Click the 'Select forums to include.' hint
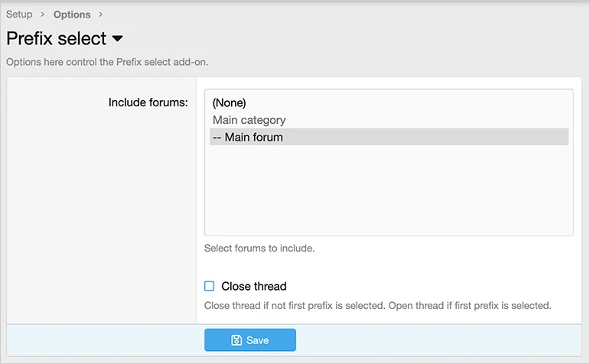The width and height of the screenshot is (590, 364). coord(259,249)
